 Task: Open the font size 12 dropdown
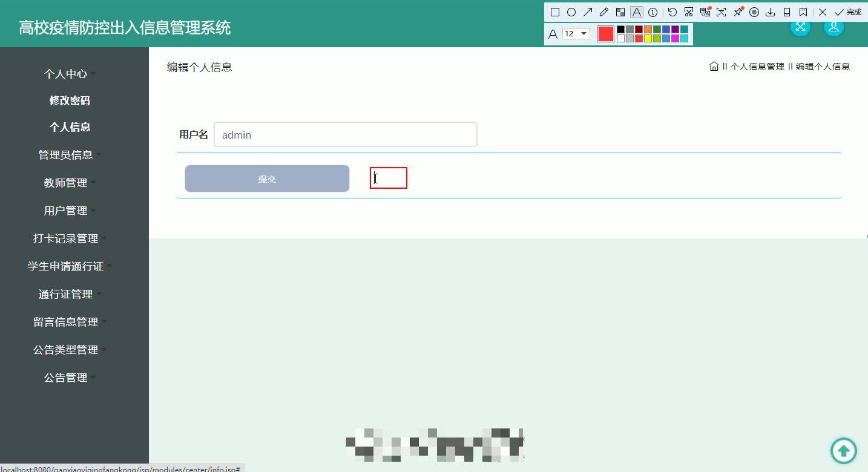tap(576, 34)
